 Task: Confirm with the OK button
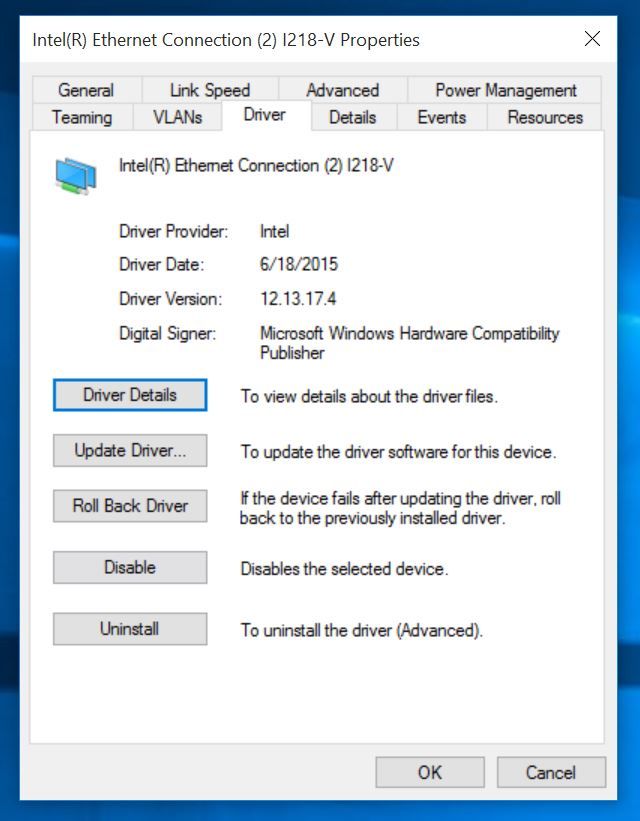(430, 772)
